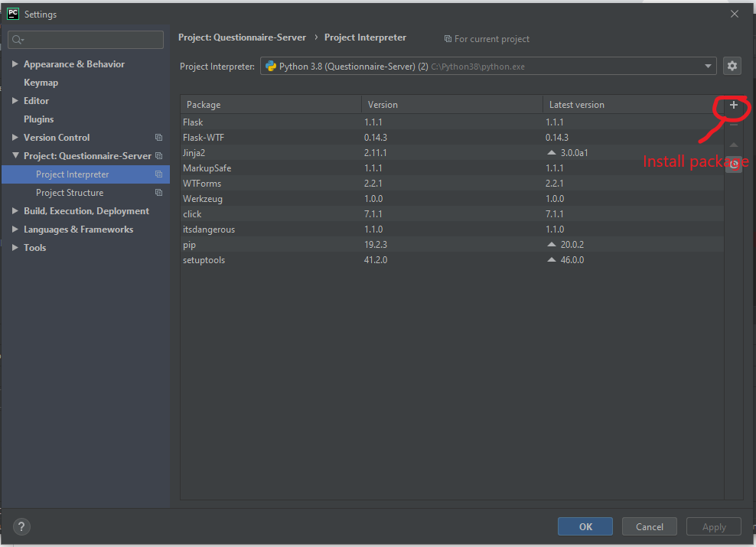
Task: Select the pip package row
Action: (x=451, y=244)
